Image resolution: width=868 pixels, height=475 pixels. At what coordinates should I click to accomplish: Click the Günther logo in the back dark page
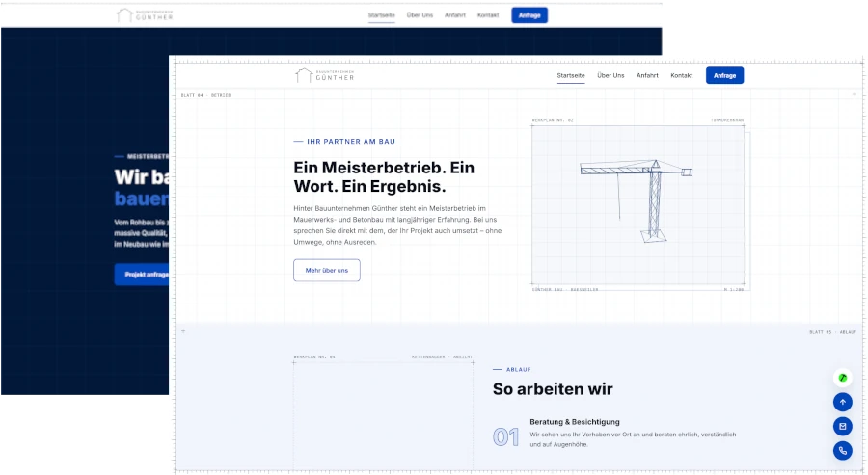click(x=145, y=15)
